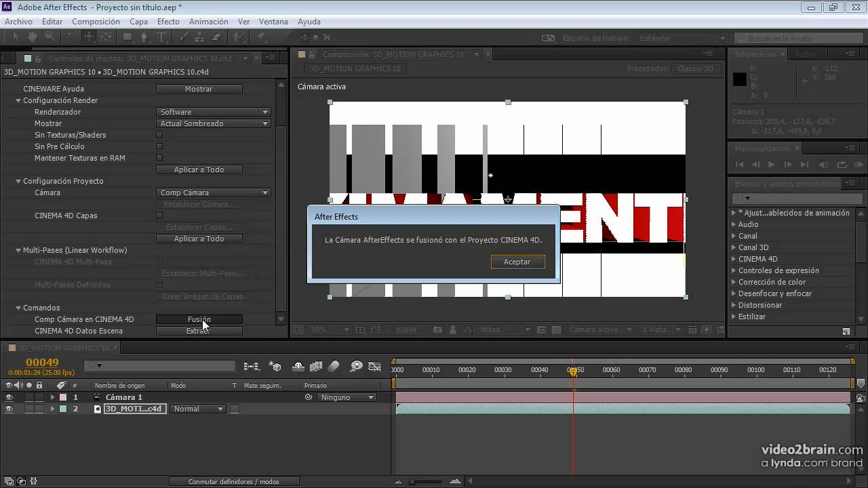Enable Sin Texturas/Shaders checkbox
The image size is (868, 488).
[159, 135]
